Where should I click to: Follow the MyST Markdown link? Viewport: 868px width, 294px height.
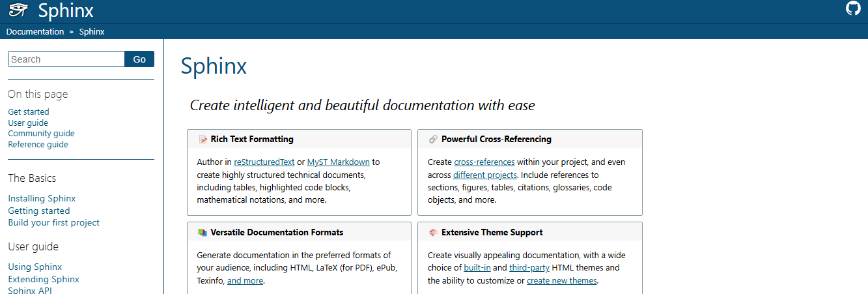click(339, 162)
